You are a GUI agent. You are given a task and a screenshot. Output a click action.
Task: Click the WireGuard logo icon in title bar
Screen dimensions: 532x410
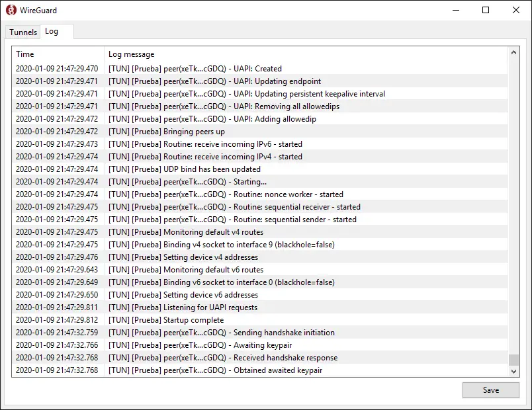coord(11,10)
